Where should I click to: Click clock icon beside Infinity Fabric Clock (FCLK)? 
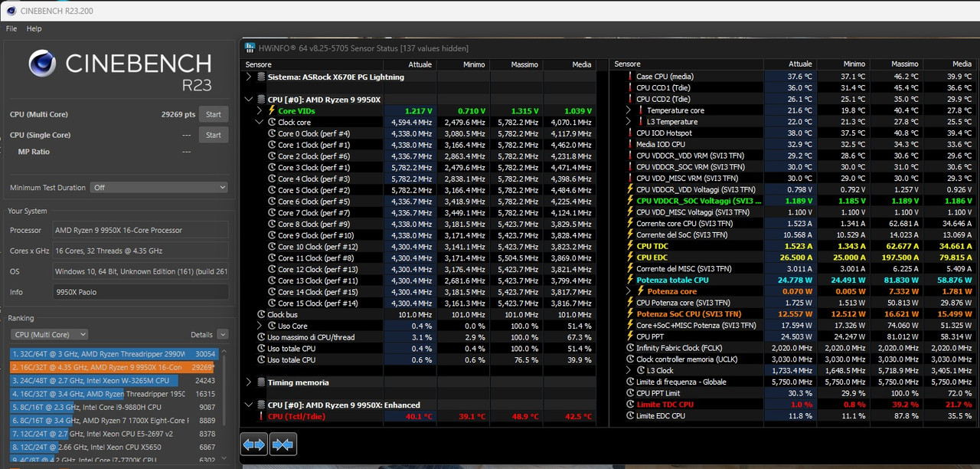tap(629, 348)
